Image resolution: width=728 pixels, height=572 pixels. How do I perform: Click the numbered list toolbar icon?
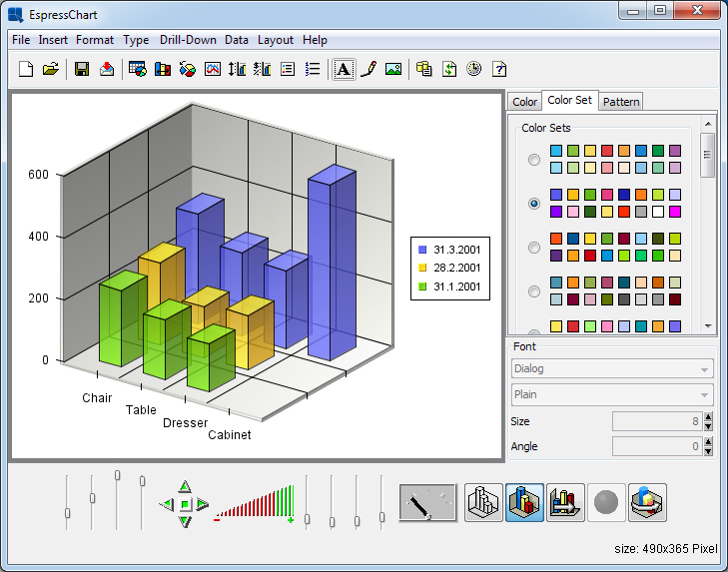[313, 69]
